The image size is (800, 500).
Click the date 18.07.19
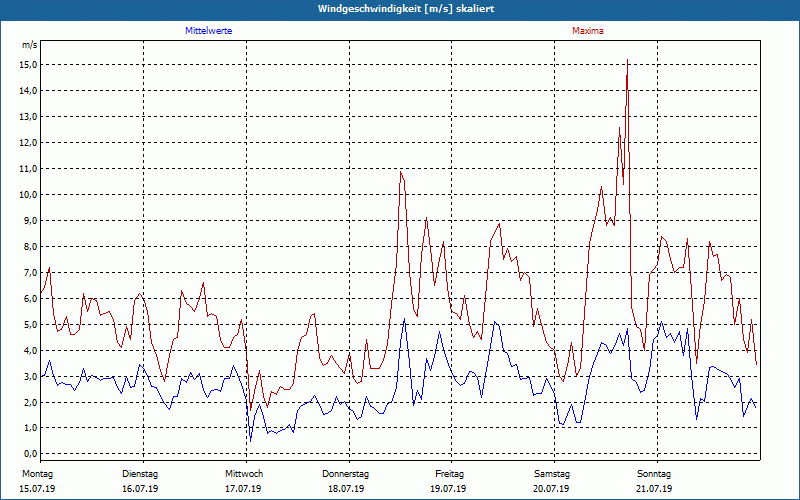(x=346, y=489)
